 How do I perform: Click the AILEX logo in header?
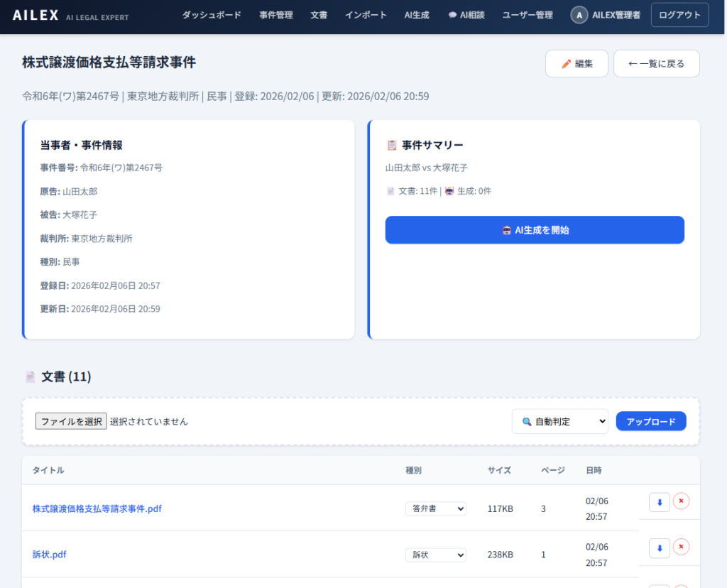coord(36,15)
